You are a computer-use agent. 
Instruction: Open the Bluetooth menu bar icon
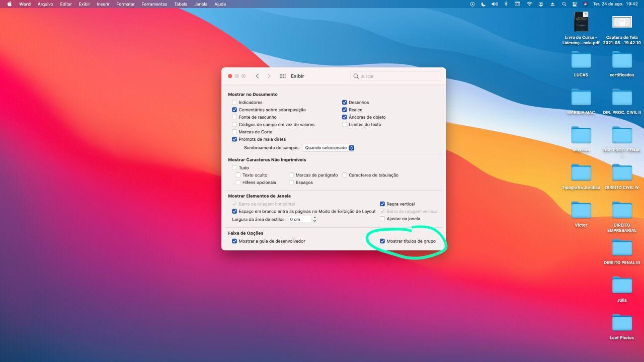[506, 4]
